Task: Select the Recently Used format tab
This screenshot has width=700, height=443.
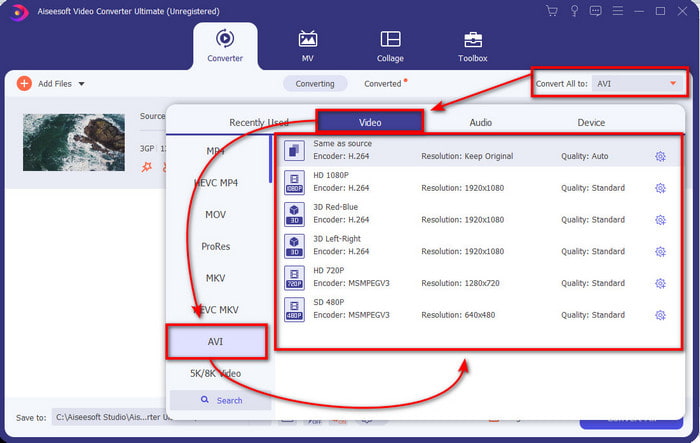Action: click(258, 122)
